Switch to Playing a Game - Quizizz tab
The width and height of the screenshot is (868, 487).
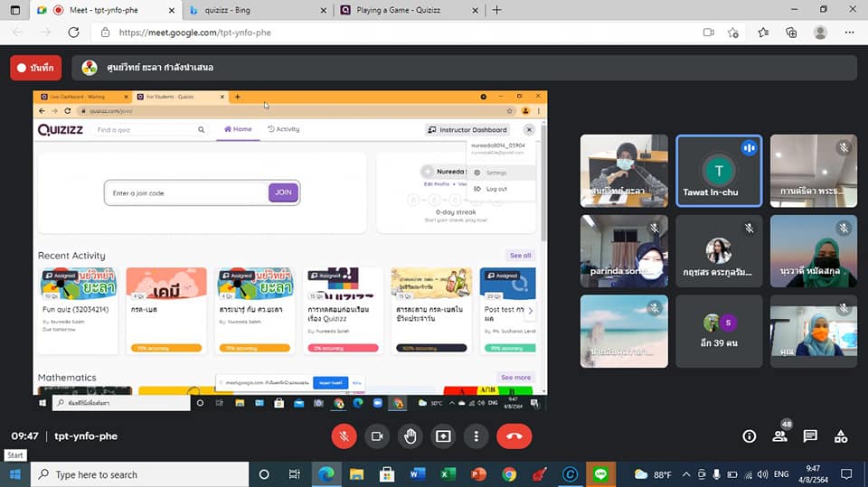pos(409,10)
